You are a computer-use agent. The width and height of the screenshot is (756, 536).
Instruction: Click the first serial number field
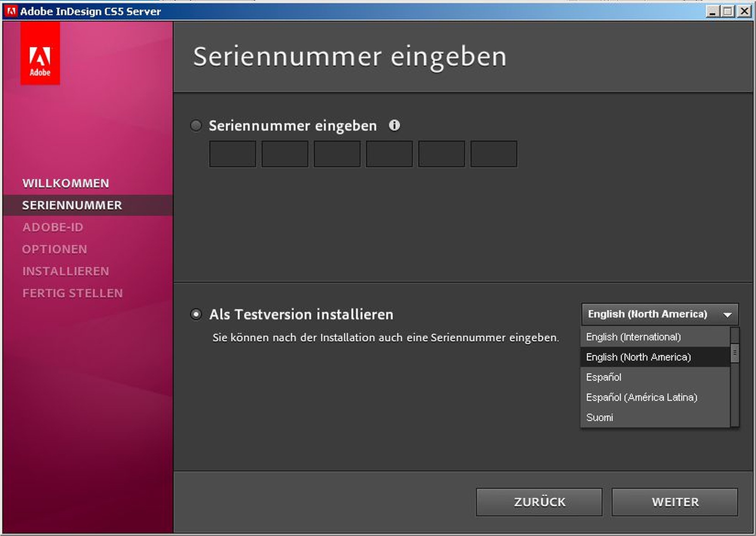point(233,154)
